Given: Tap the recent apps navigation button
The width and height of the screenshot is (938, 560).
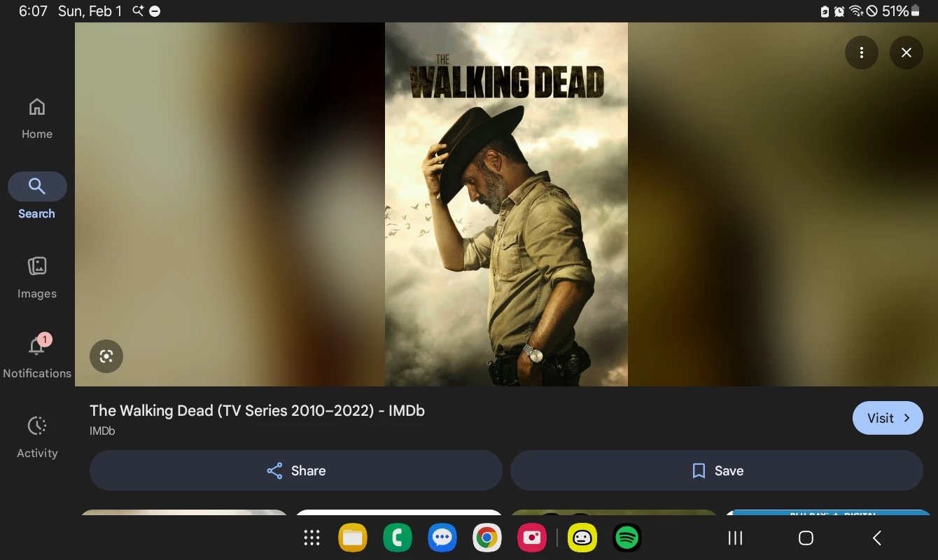Looking at the screenshot, I should click(735, 538).
